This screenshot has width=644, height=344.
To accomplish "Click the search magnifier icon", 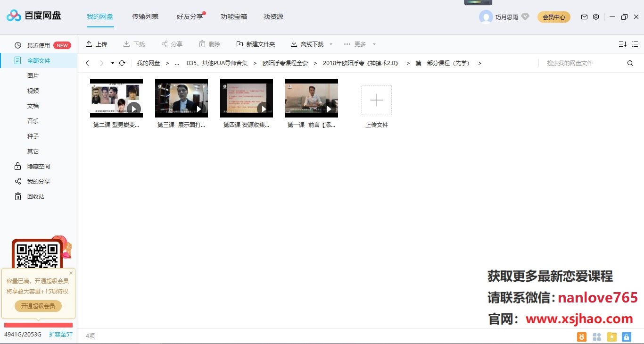I will tap(630, 63).
